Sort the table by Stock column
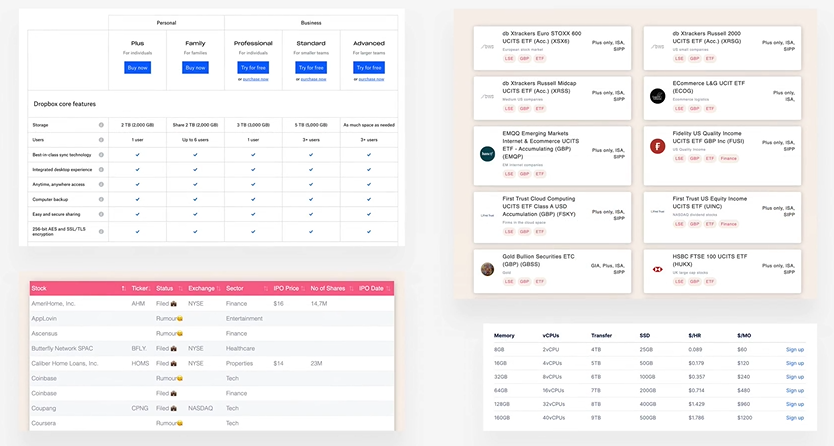This screenshot has width=834, height=446. pos(123,288)
